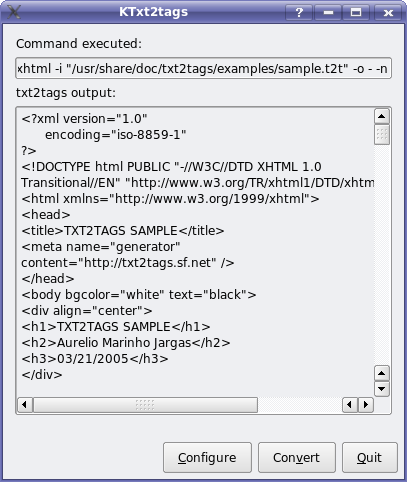Open the Configure dialog
407x482 pixels.
tap(207, 458)
